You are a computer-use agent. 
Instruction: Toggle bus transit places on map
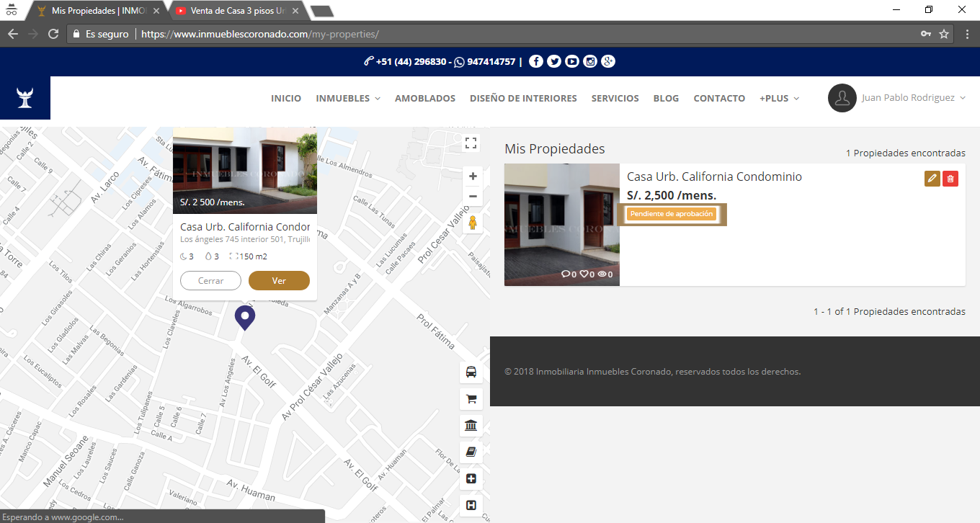(471, 372)
